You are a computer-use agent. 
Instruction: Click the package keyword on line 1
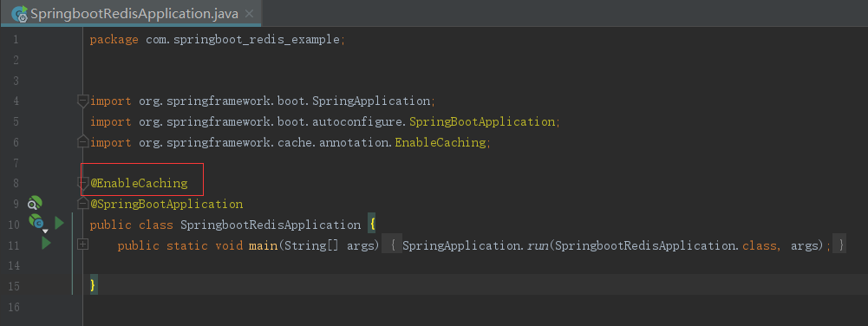[x=114, y=40]
